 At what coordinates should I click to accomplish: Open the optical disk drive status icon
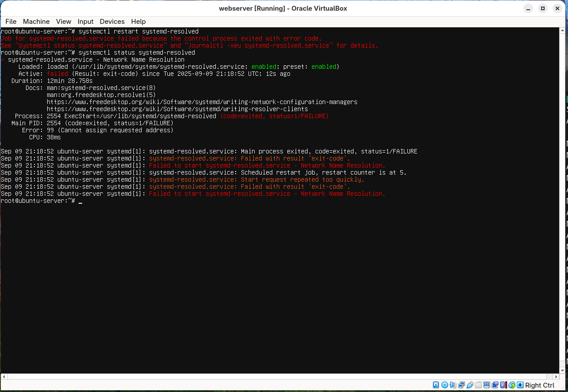[x=444, y=385]
